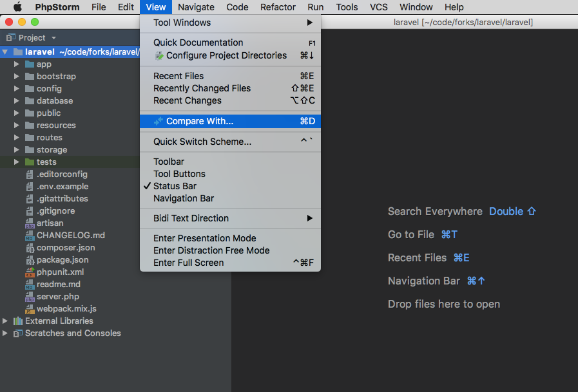
Task: Expand External Libraries node
Action: click(x=5, y=321)
